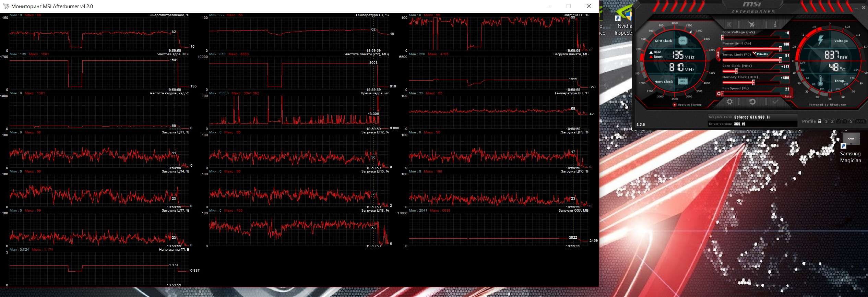Click the Temp. Limit slider handle
The width and height of the screenshot is (868, 297).
pos(780,60)
